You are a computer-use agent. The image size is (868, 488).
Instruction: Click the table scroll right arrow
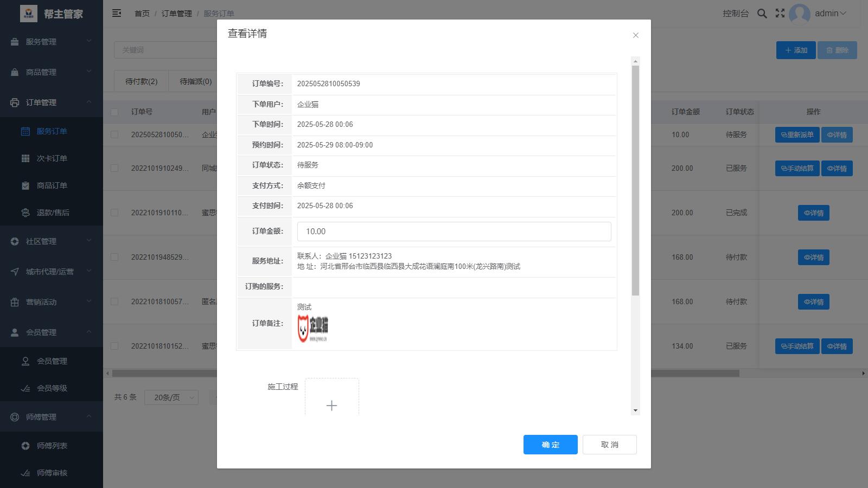(x=863, y=374)
